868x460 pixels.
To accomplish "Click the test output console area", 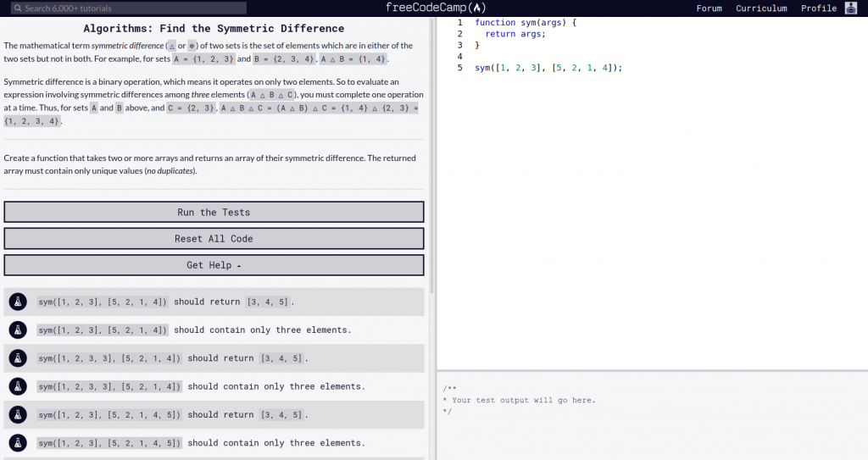I will coord(652,416).
